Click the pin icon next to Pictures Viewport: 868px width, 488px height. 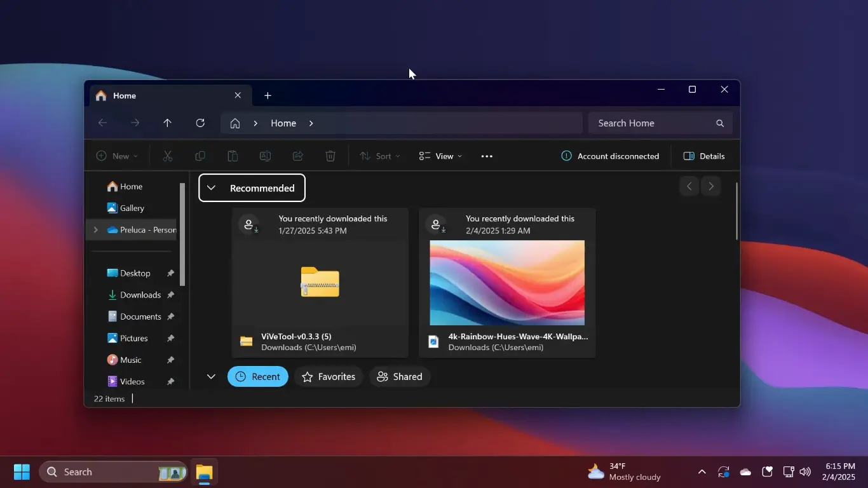[170, 338]
